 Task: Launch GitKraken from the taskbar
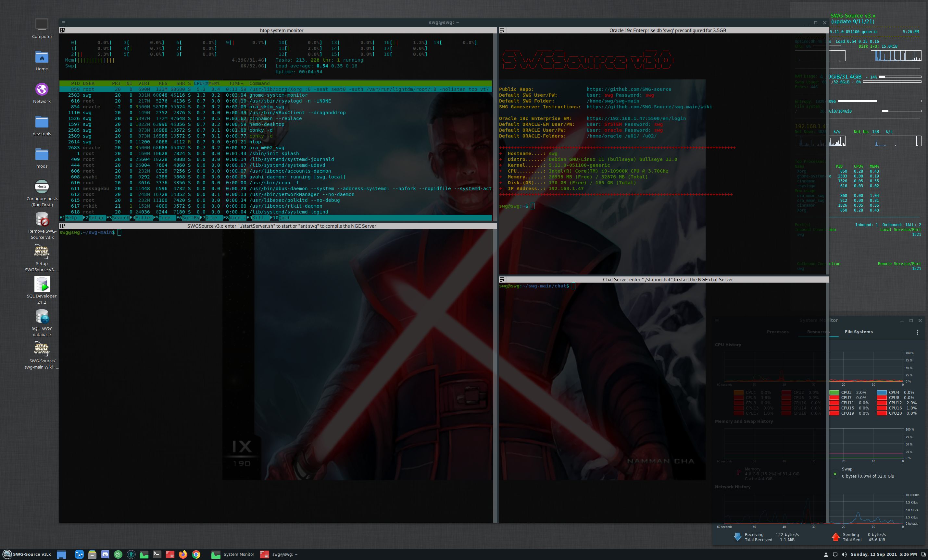(x=131, y=554)
